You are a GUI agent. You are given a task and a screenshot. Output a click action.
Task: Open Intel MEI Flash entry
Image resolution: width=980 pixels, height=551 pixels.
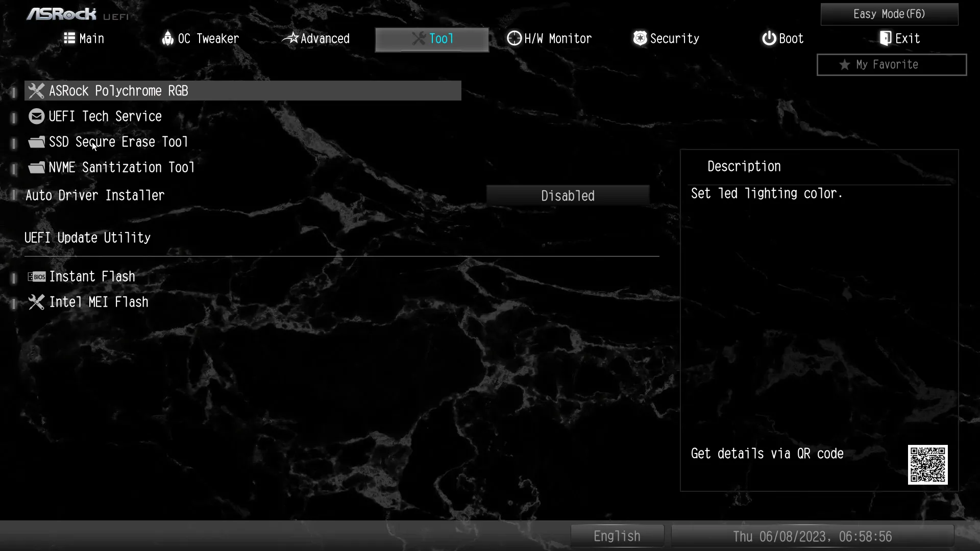pyautogui.click(x=88, y=302)
